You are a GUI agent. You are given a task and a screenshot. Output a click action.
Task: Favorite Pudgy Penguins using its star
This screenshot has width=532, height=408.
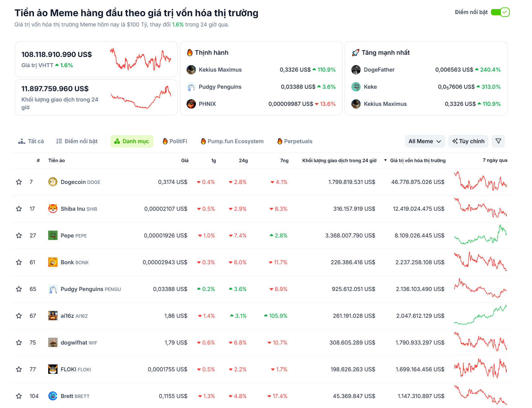(19, 289)
